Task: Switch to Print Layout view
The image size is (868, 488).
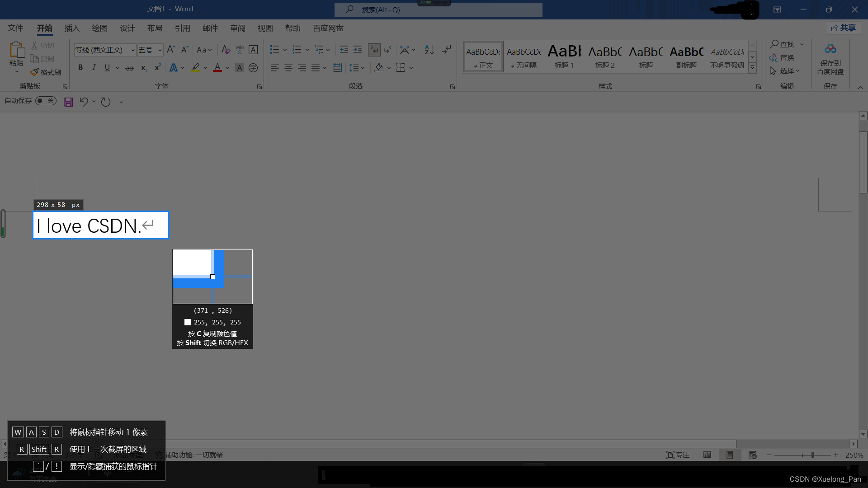Action: [730, 455]
